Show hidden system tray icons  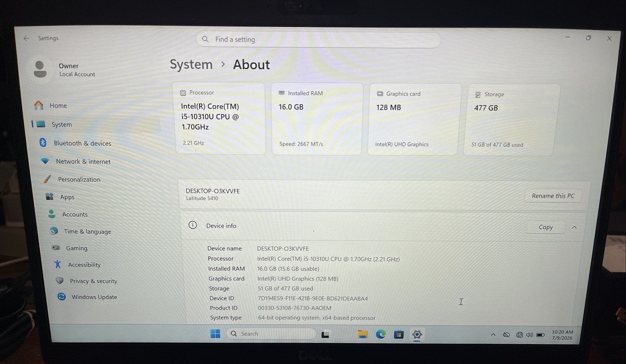(493, 335)
